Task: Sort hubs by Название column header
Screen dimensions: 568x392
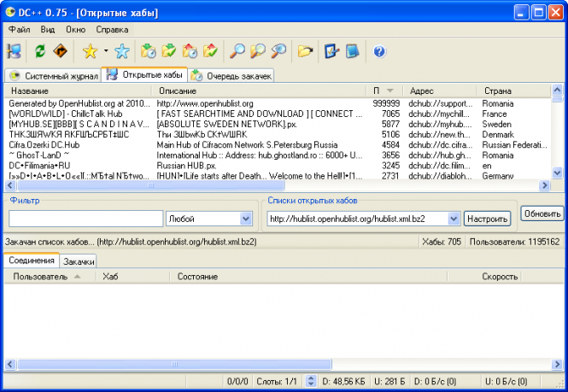Action: tap(78, 91)
